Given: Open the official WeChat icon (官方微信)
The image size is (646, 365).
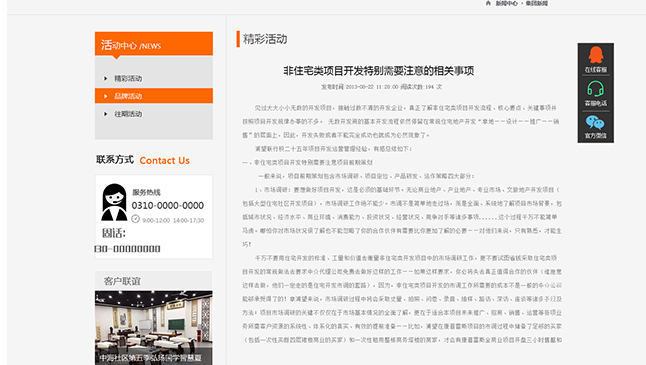Looking at the screenshot, I should click(595, 122).
